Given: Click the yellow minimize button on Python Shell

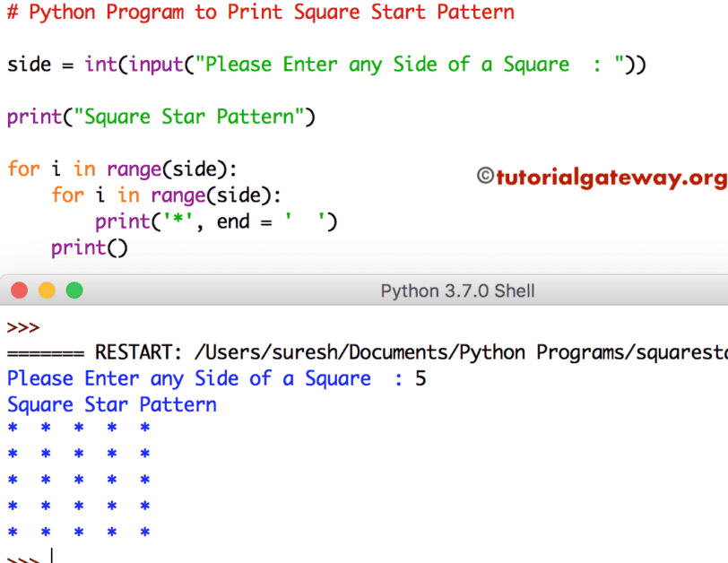Looking at the screenshot, I should (47, 290).
